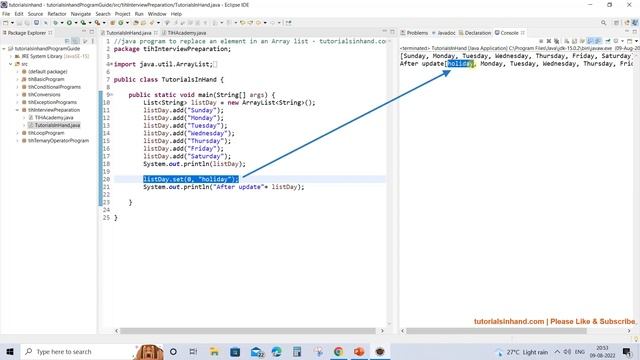640x360 pixels.
Task: Toggle Word Wrap in the Console toolbar
Action: (x=582, y=41)
